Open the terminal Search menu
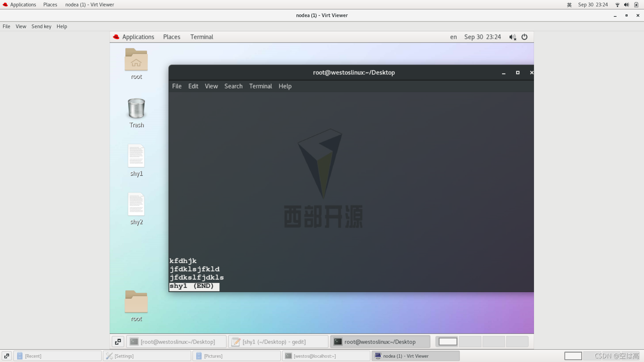The width and height of the screenshot is (644, 362). tap(233, 86)
